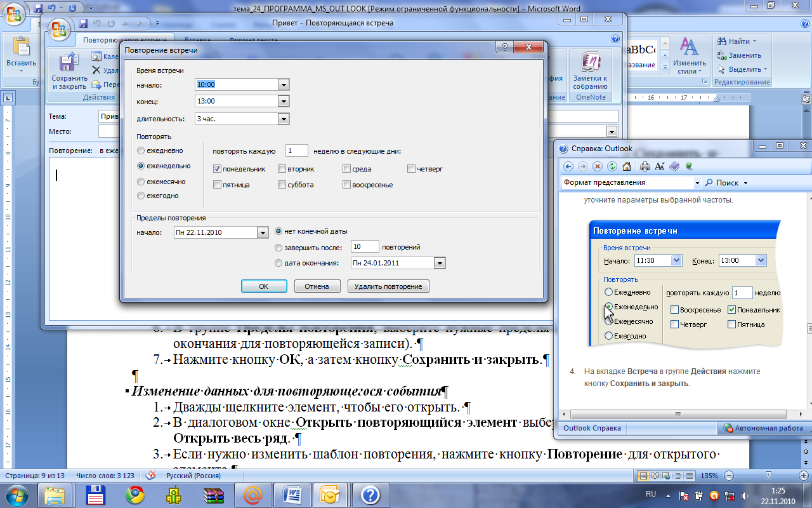Image resolution: width=812 pixels, height=508 pixels.
Task: Click the Stop icon in help toolbar
Action: [x=598, y=166]
